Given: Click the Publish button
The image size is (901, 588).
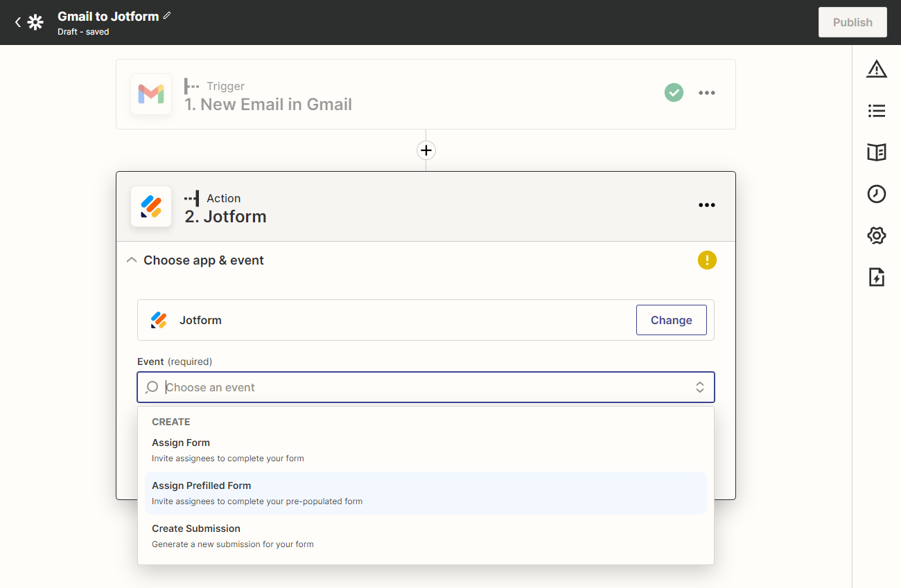Looking at the screenshot, I should click(852, 22).
